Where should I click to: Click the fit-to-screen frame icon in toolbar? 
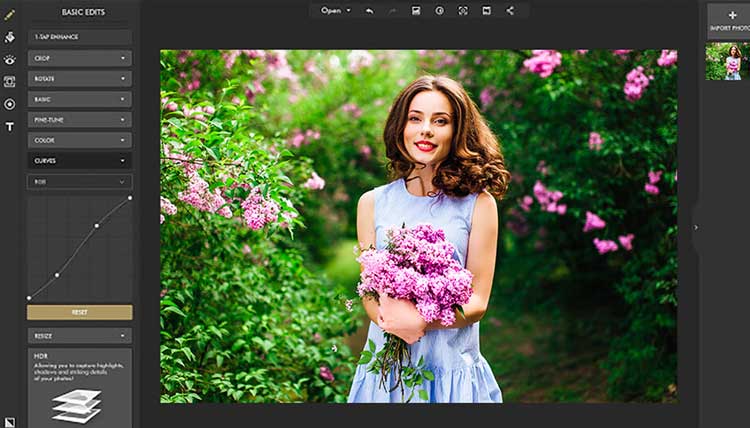(x=463, y=11)
